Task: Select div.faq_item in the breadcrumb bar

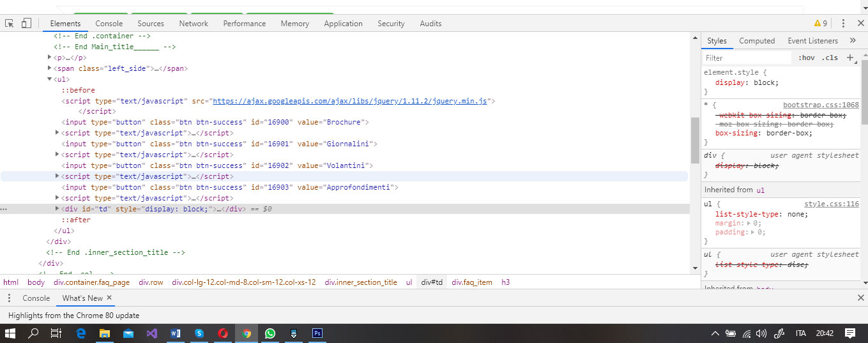Action: point(472,282)
